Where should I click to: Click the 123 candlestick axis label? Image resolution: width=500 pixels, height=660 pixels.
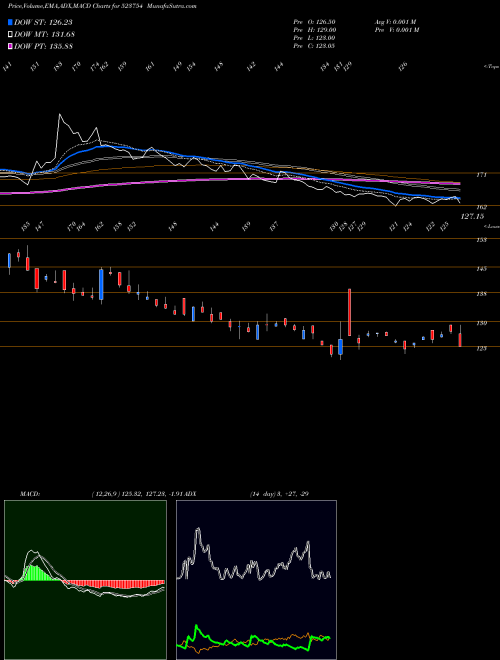coord(481,348)
